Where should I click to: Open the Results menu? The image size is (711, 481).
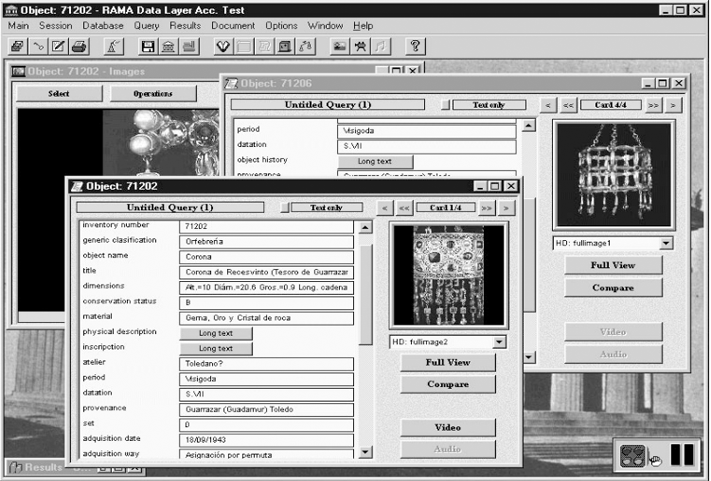pyautogui.click(x=185, y=26)
